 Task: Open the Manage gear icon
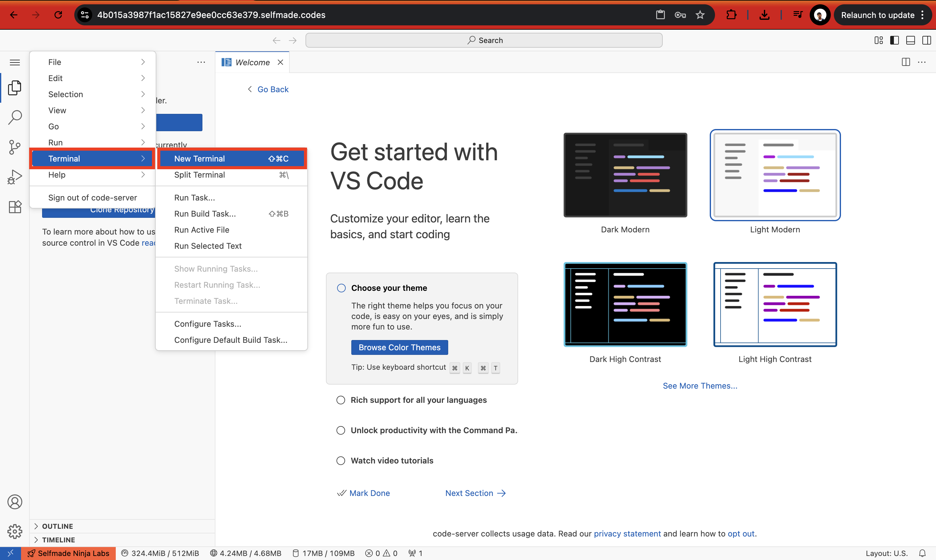(x=15, y=532)
